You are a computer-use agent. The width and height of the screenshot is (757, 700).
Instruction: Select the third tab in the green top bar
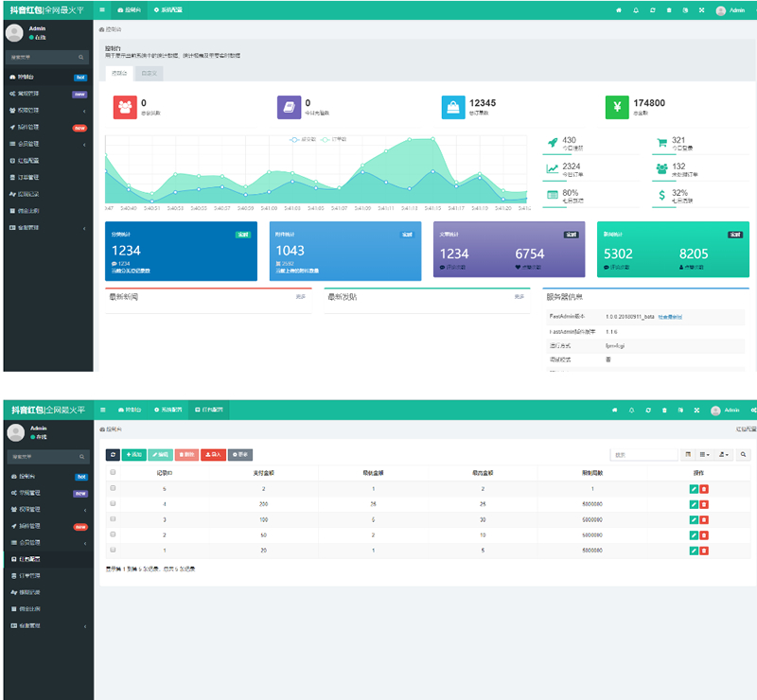(x=206, y=410)
